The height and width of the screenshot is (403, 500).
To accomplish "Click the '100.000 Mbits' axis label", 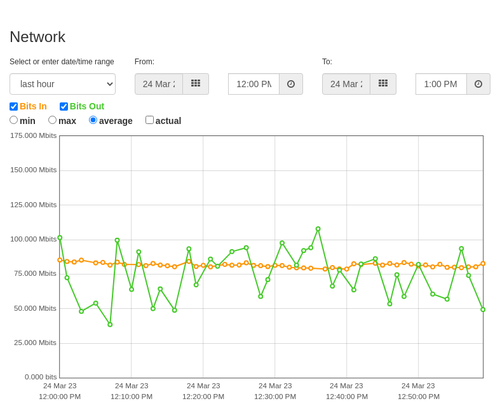I will (x=33, y=239).
